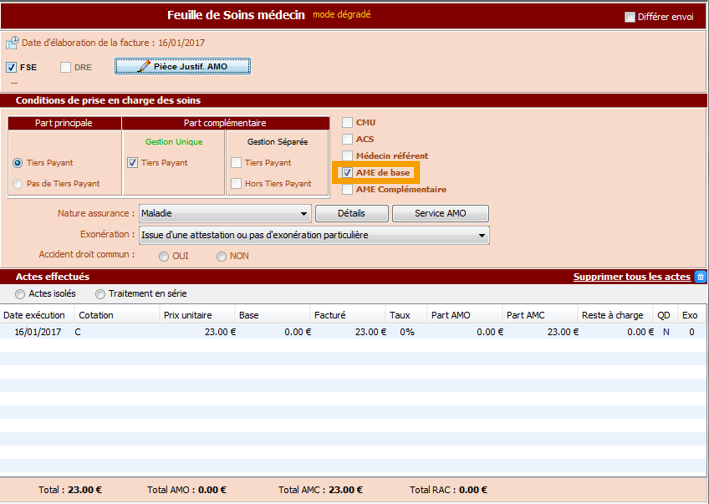The height and width of the screenshot is (504, 709).
Task: Click Supprimer tous les actes link
Action: point(631,277)
